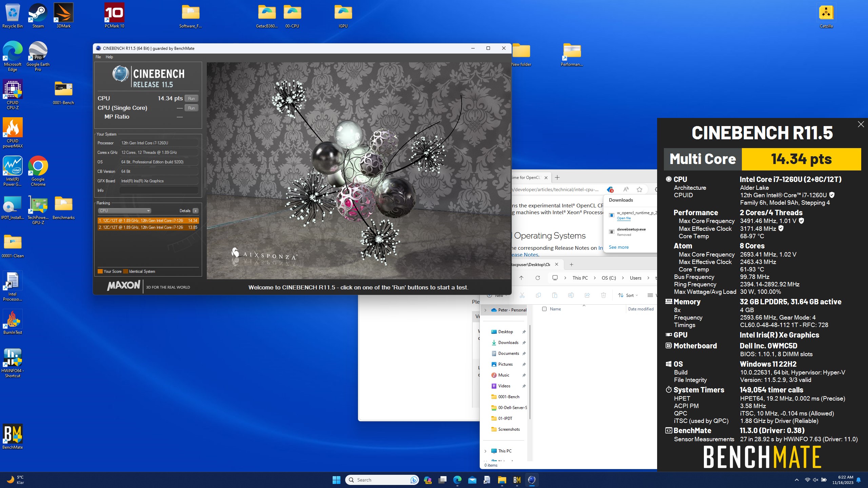Click Open file link under w_opencl_runtime download
This screenshot has width=868, height=488.
[624, 218]
